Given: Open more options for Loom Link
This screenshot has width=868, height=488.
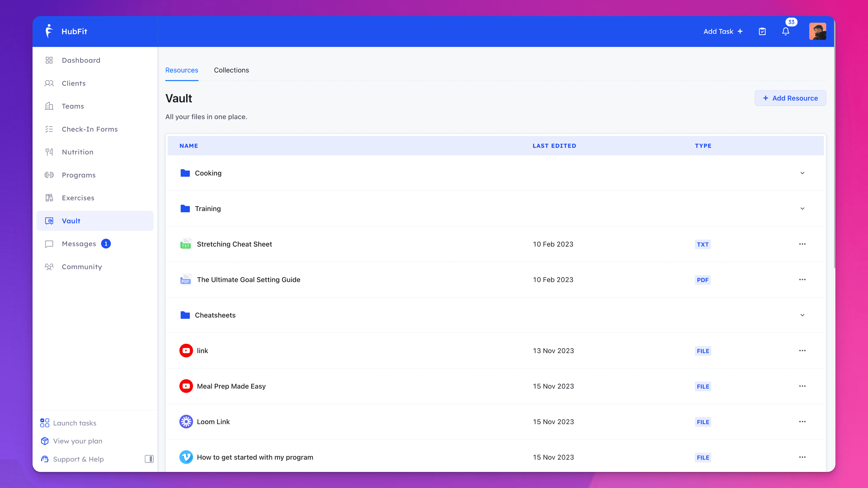Looking at the screenshot, I should 802,422.
